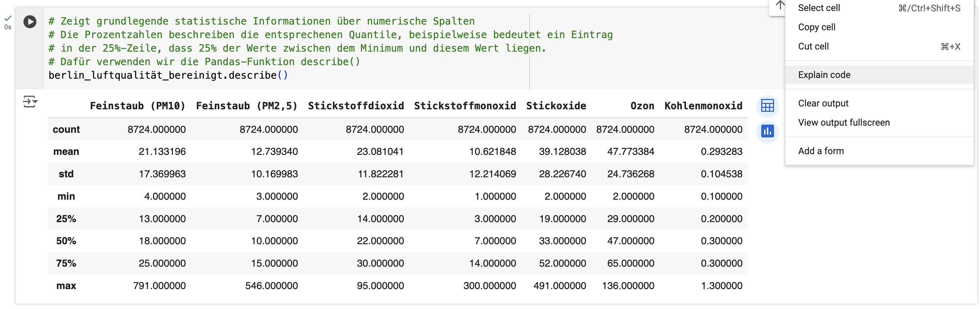Select Copy cell menu entry
Image resolution: width=980 pixels, height=309 pixels.
coord(816,27)
